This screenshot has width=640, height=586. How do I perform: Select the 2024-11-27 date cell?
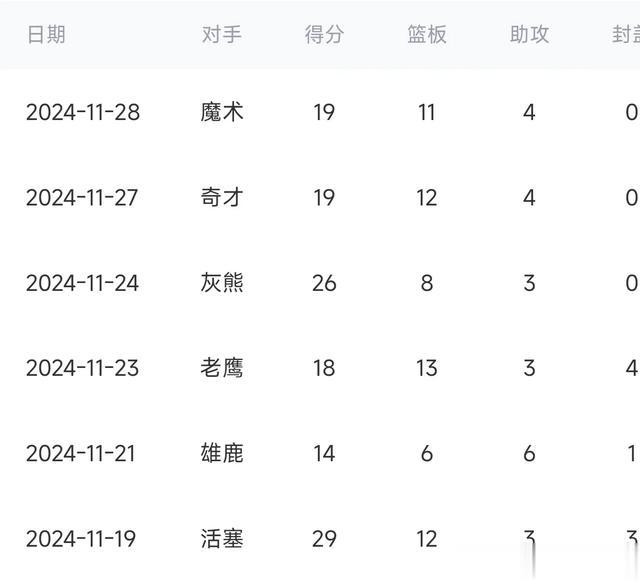[x=83, y=198]
